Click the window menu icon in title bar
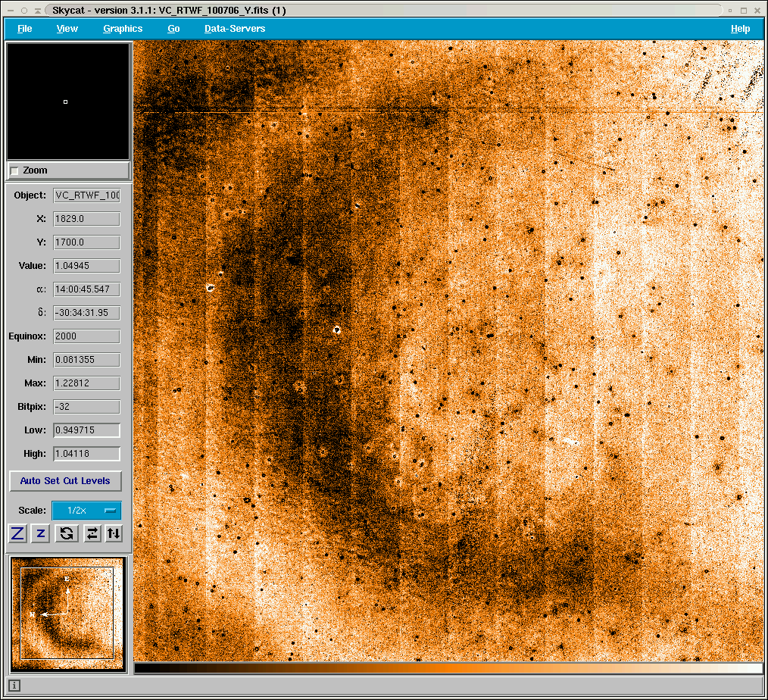This screenshot has width=768, height=700. (11, 11)
